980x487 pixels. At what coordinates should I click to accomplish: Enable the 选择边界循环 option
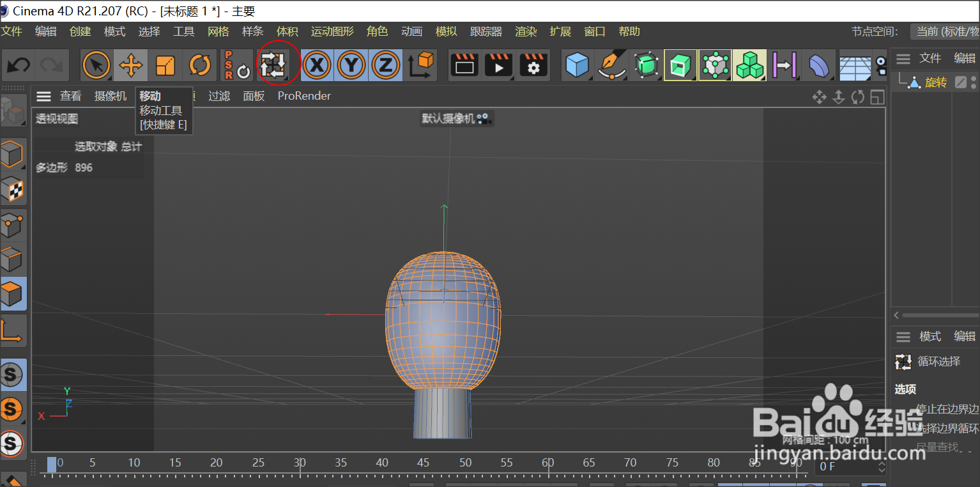click(x=945, y=428)
